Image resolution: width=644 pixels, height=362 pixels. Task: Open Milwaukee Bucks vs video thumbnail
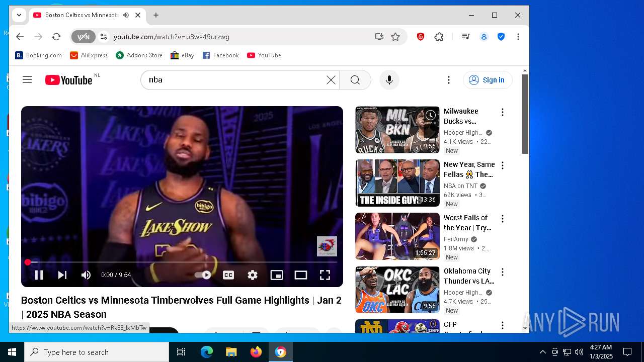coord(397,130)
